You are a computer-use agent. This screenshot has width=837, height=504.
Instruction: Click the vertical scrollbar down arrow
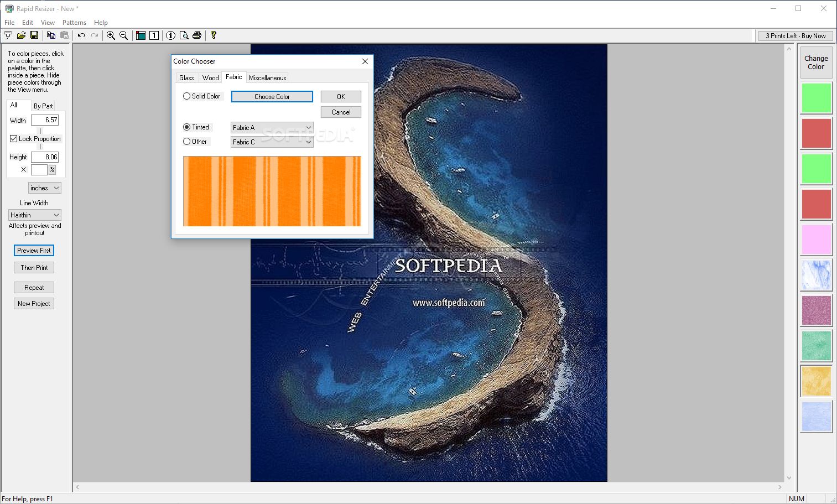click(789, 478)
